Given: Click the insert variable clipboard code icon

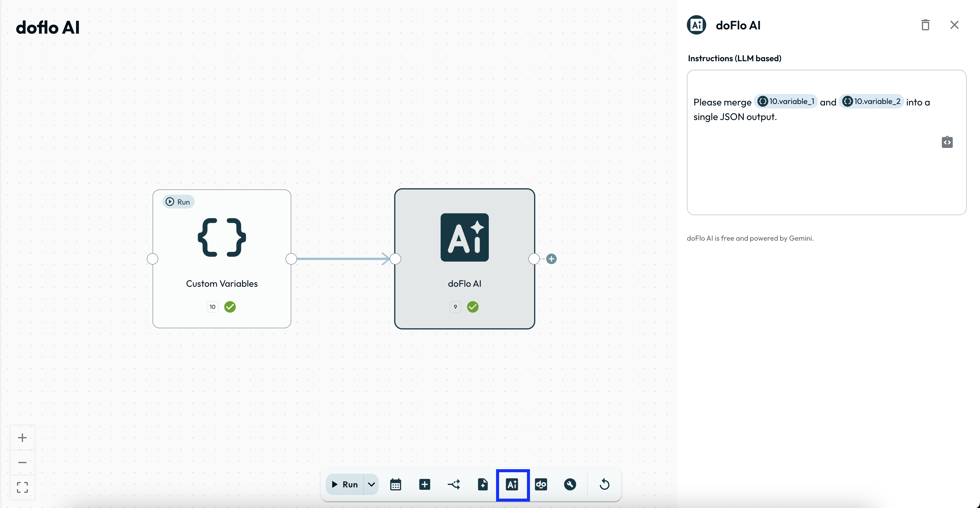Looking at the screenshot, I should [x=947, y=142].
